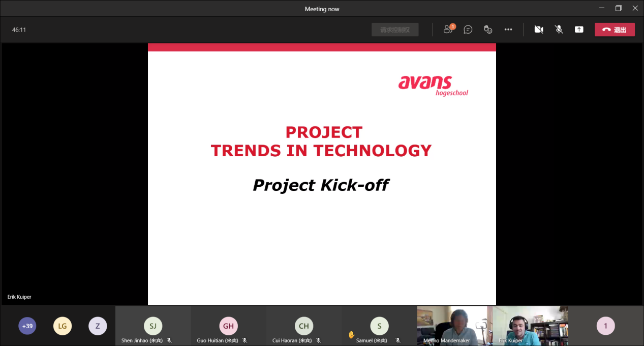This screenshot has width=644, height=346.
Task: Open the three-dot more actions menu
Action: (x=508, y=30)
